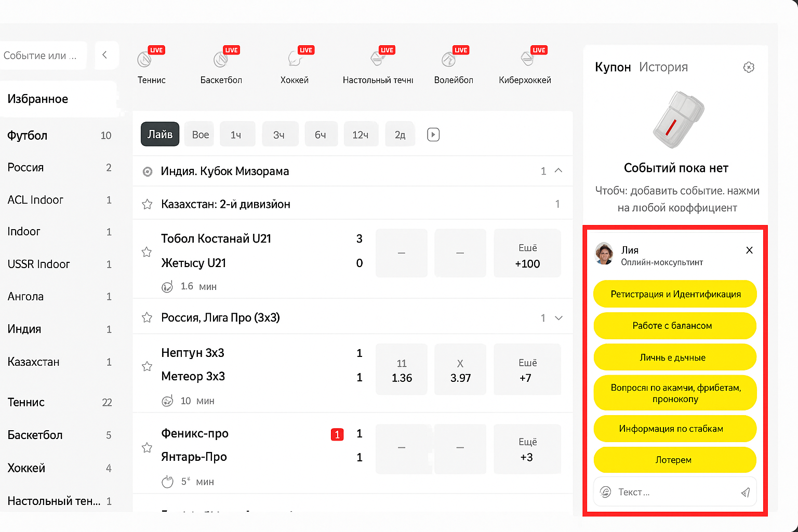Select the Лайв time filter tab
This screenshot has width=798, height=532.
point(160,135)
